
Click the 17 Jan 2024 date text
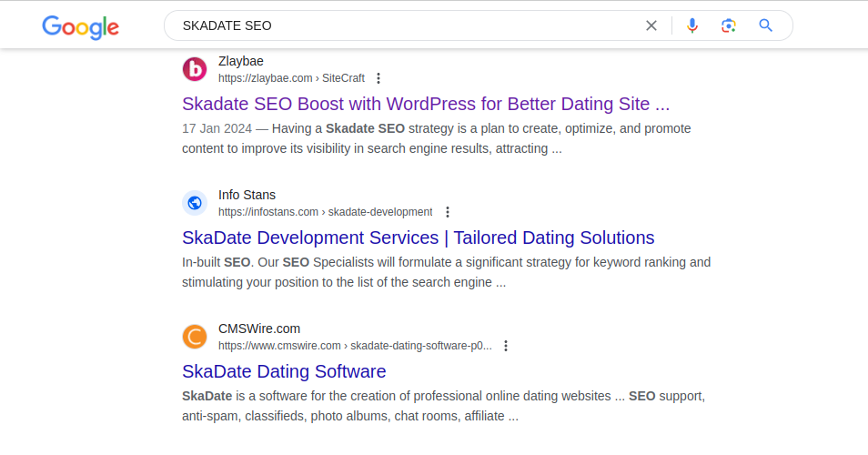(217, 128)
